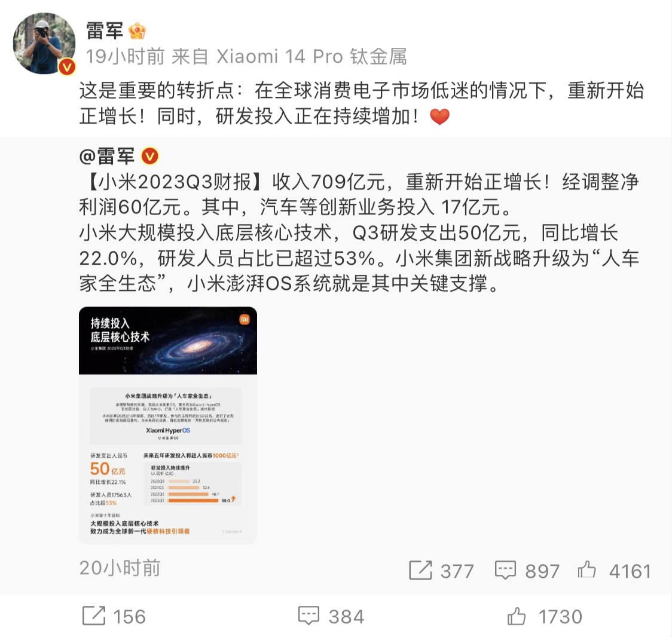Click the verified V badge on avatar
672x637 pixels.
[67, 67]
